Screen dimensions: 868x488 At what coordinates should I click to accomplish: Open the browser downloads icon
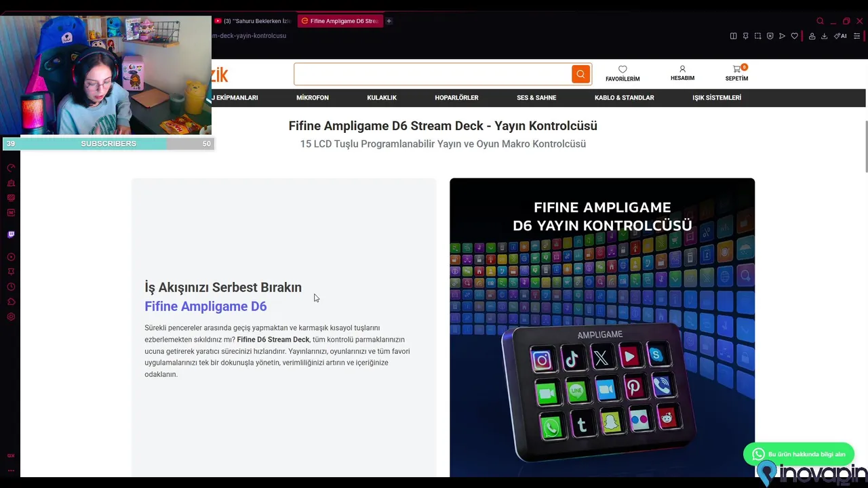pyautogui.click(x=824, y=36)
